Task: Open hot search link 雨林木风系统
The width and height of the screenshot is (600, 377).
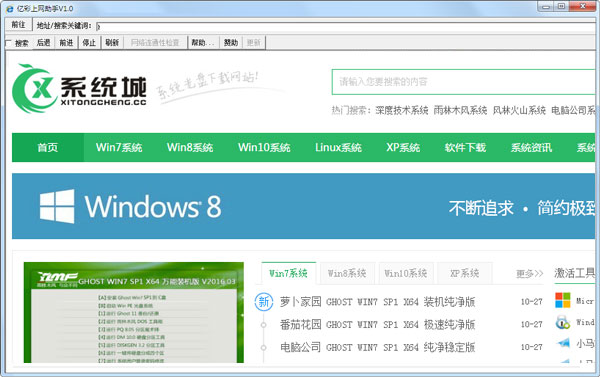Action: (460, 111)
